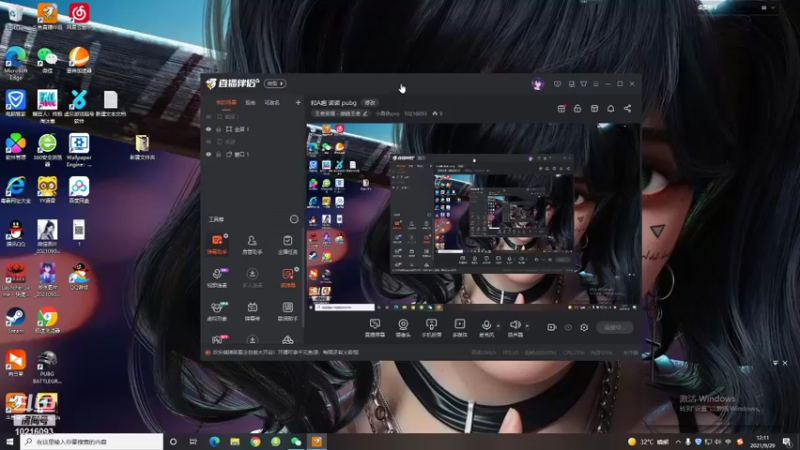Open Wallpaper Engine desktop shortcut
Image resolution: width=800 pixels, height=450 pixels.
tap(79, 149)
